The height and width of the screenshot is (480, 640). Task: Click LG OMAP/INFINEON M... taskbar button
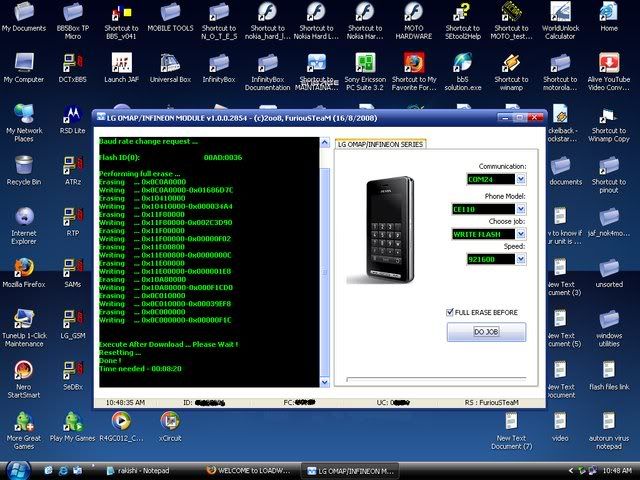(x=351, y=471)
